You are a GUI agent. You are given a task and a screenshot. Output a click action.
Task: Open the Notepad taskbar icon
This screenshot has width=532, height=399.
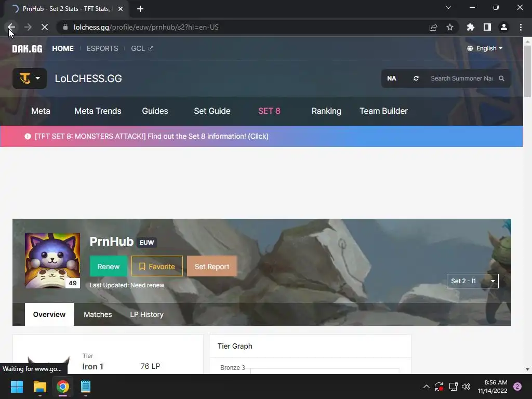pyautogui.click(x=86, y=387)
